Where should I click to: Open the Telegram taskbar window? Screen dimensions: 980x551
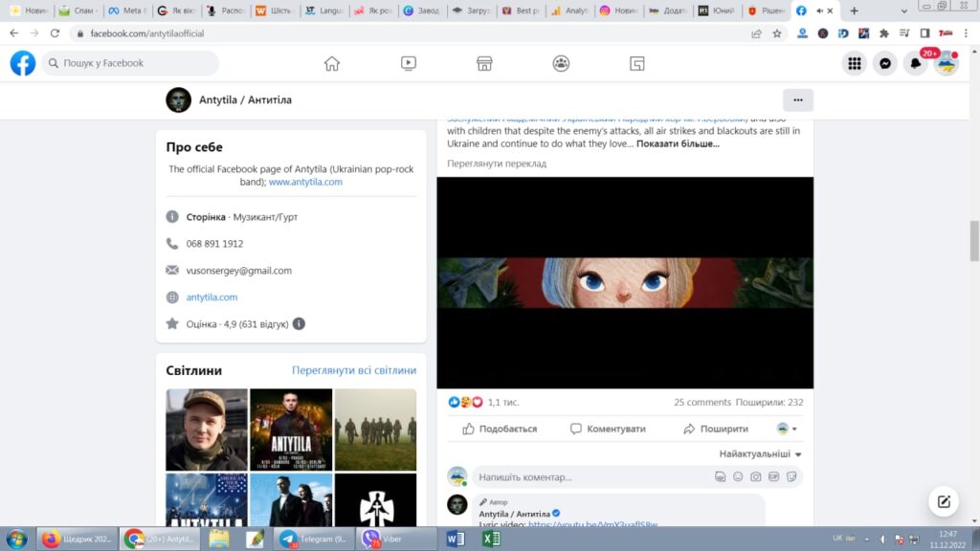(x=314, y=539)
